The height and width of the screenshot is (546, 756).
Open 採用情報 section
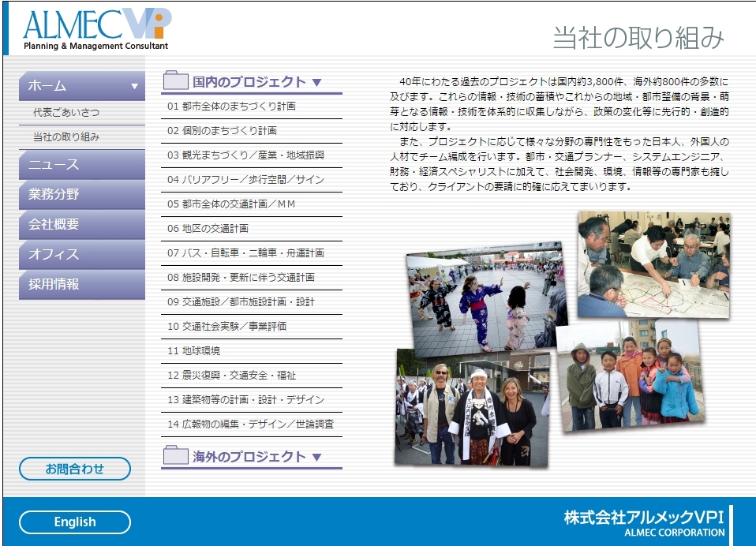click(82, 284)
